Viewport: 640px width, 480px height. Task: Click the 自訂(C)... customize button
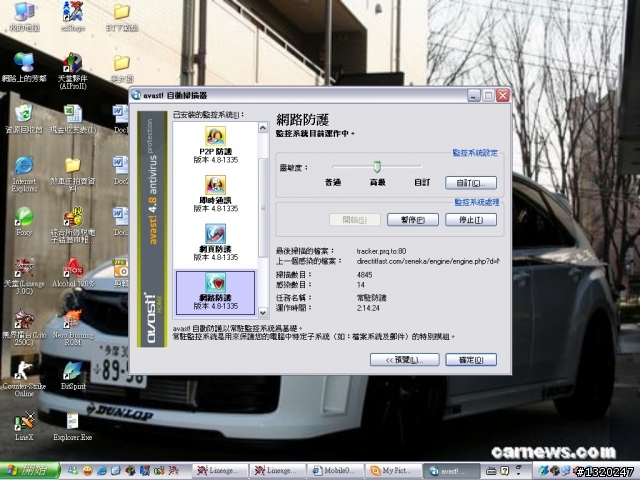tap(471, 183)
